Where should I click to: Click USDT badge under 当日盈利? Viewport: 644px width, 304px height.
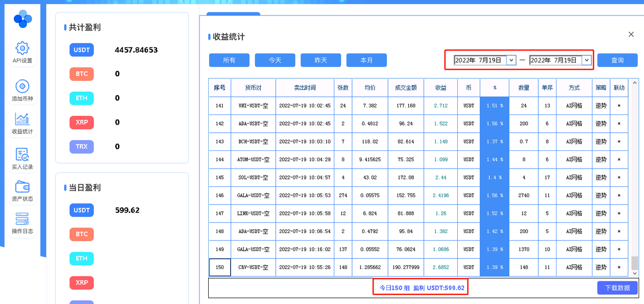82,211
